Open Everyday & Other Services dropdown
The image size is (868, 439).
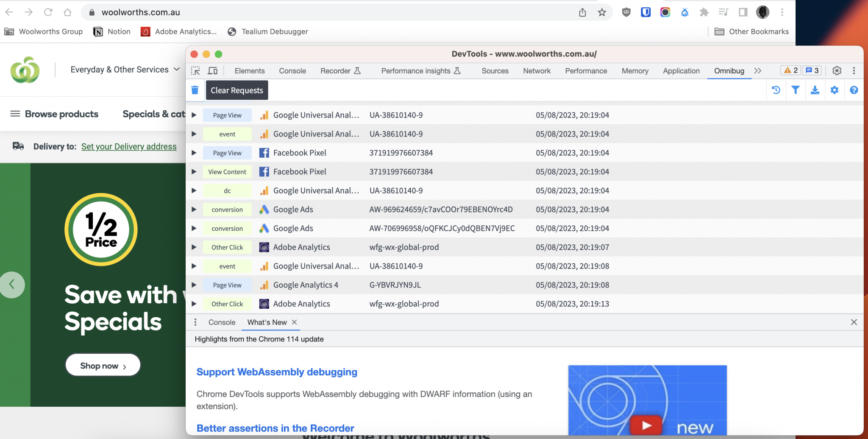125,70
